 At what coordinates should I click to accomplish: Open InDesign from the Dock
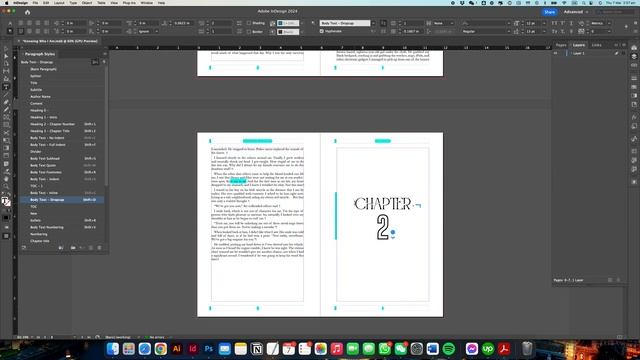(193, 349)
